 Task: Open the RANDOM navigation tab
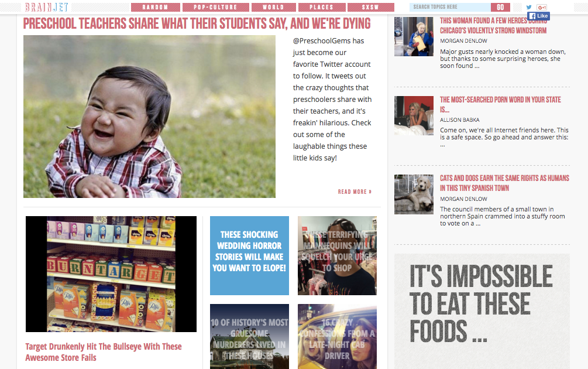[x=155, y=7]
